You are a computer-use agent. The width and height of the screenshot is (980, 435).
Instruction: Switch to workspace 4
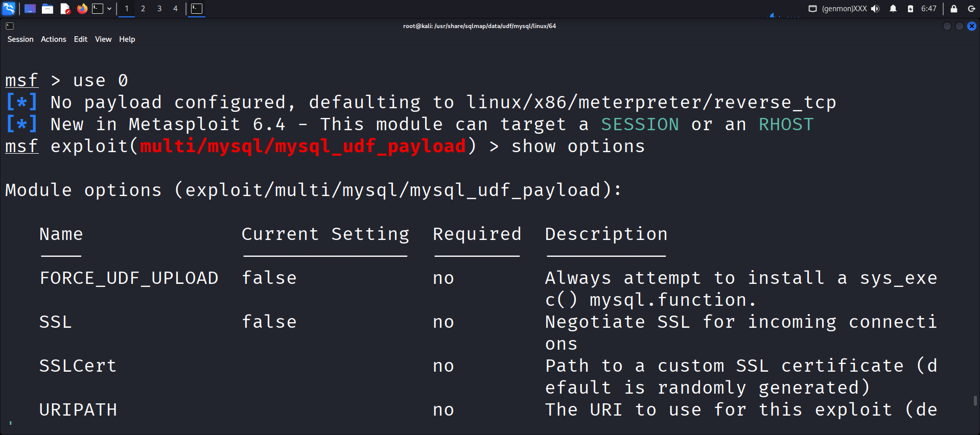175,9
